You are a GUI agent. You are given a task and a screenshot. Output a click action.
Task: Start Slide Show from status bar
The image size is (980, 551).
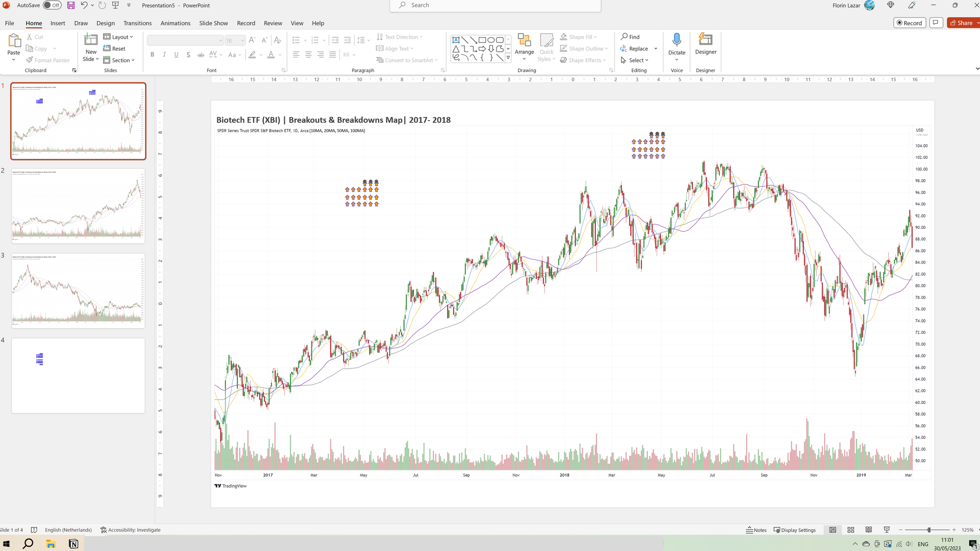[886, 530]
